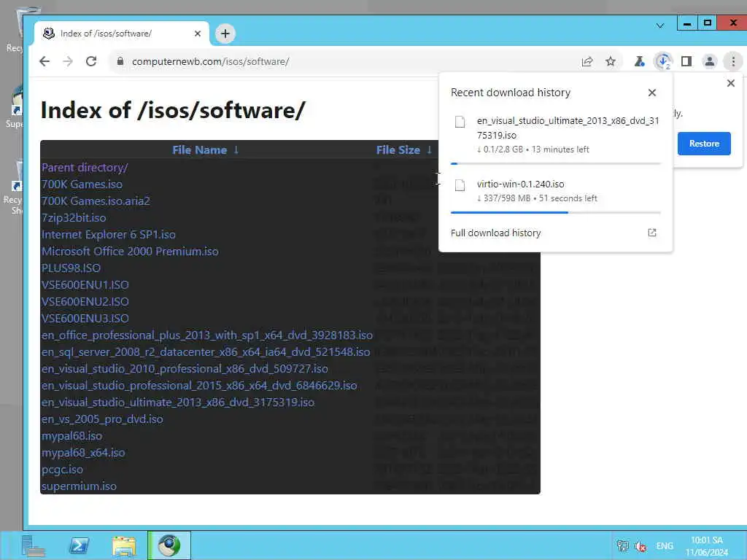Click the file icon for visual studio download

(460, 122)
